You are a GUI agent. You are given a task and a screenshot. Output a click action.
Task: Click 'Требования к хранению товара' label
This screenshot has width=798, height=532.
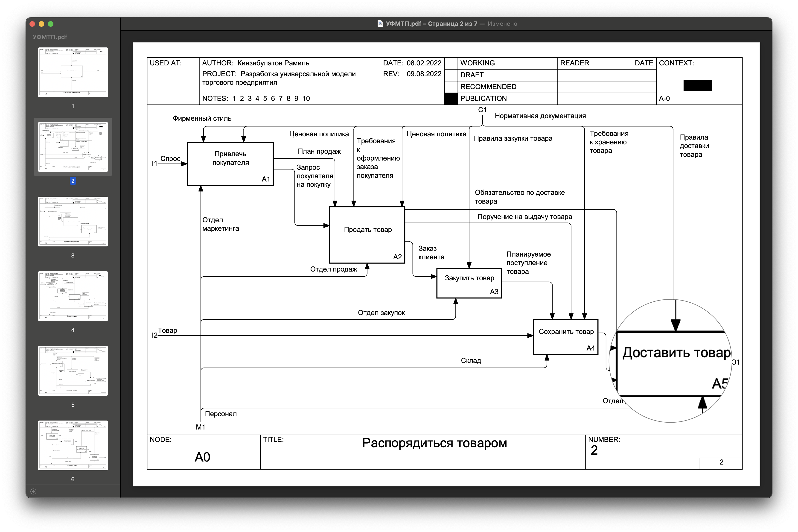click(609, 142)
